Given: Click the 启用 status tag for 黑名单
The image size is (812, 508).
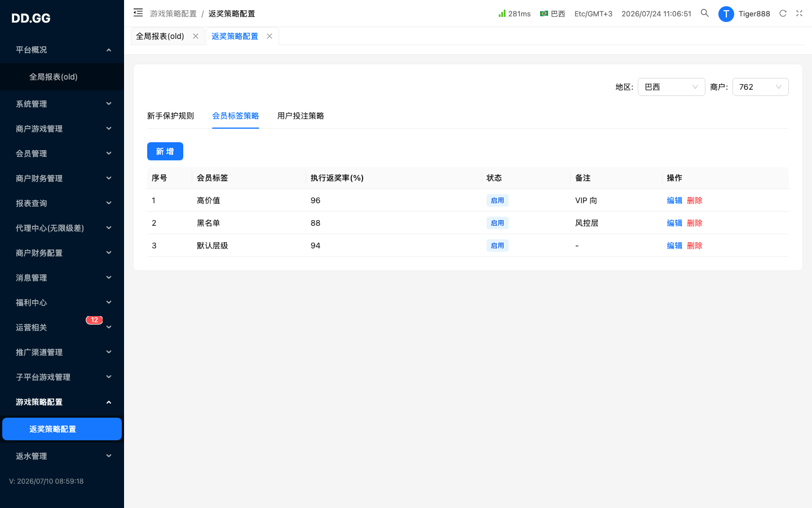Looking at the screenshot, I should pos(497,223).
